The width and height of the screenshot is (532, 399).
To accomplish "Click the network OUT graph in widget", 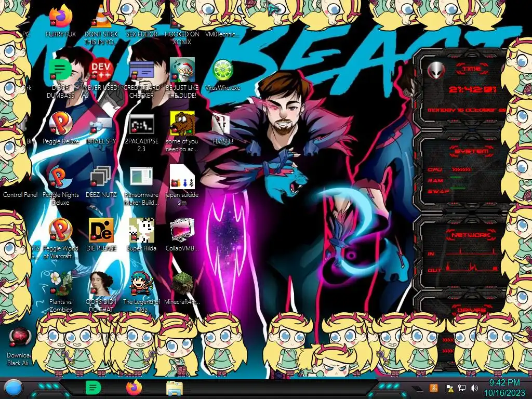I will 473,268.
